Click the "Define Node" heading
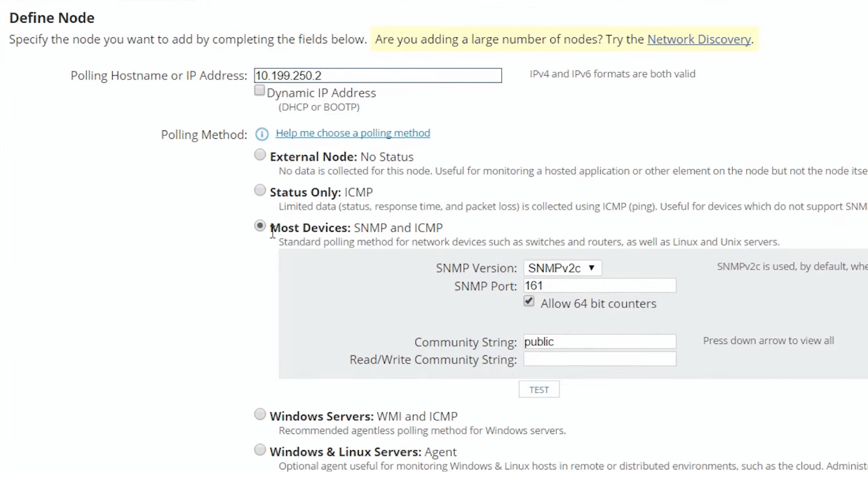 [x=52, y=18]
